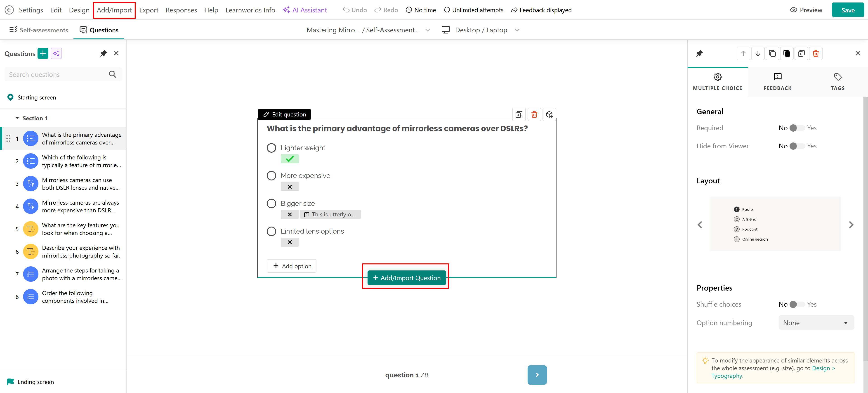Open Option numbering dropdown
The image size is (868, 393).
(816, 323)
